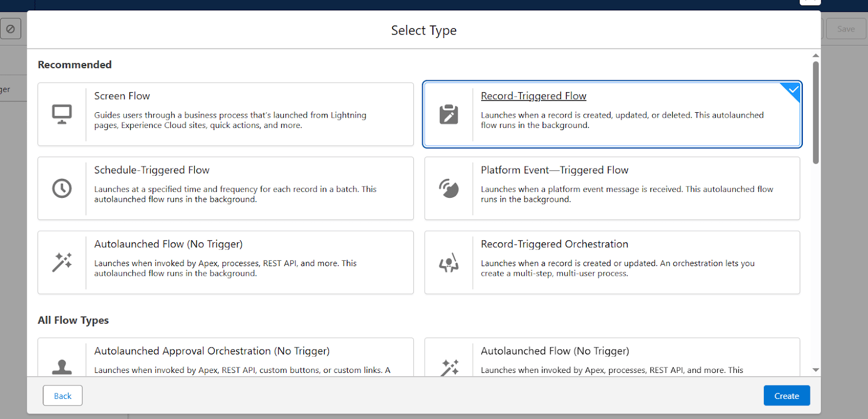The height and width of the screenshot is (419, 868).
Task: Click the Platform Event—Triggered Flow satellite icon
Action: coord(449,188)
